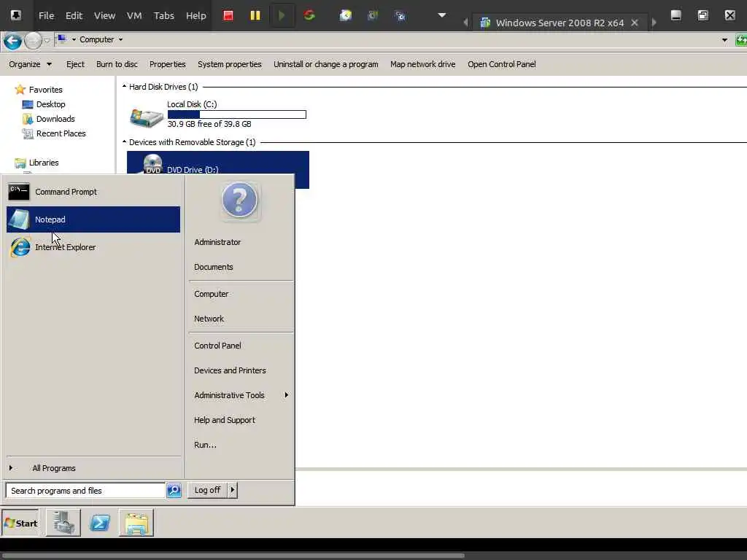747x560 pixels.
Task: Open Help and Support
Action: click(x=225, y=420)
